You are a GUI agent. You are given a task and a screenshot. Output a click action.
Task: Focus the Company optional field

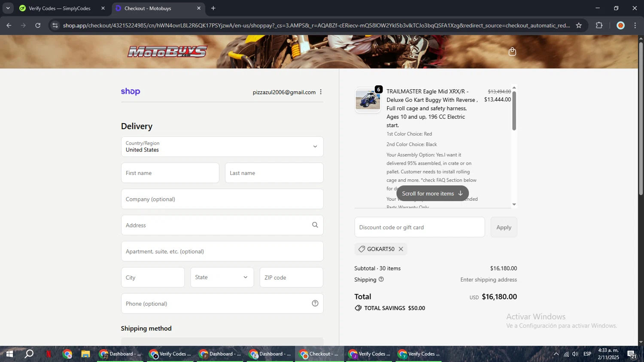click(x=222, y=199)
